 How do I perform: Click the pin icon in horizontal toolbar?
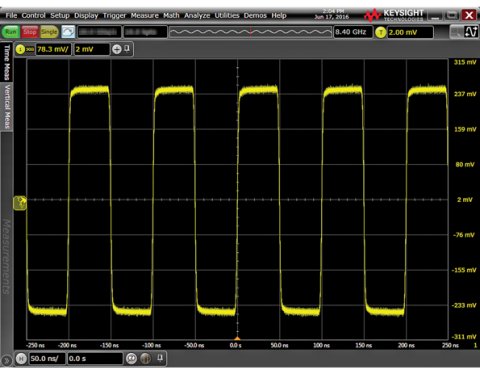pyautogui.click(x=160, y=358)
